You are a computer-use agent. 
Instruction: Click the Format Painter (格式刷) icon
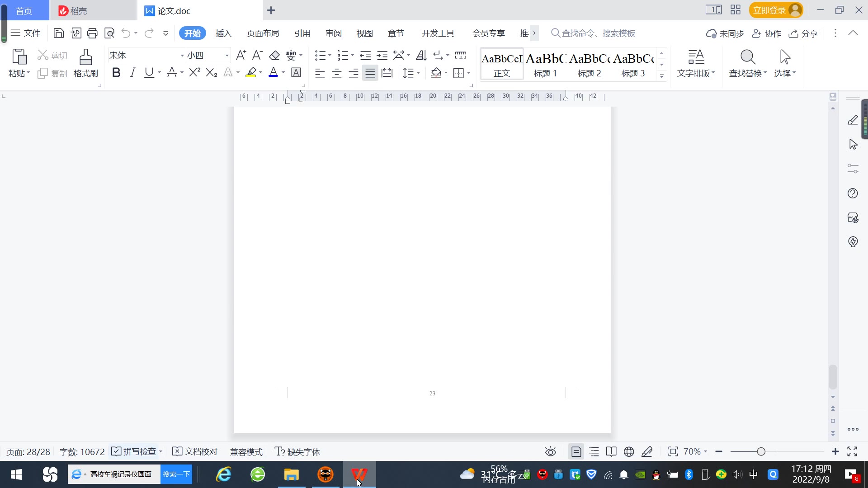click(x=85, y=57)
